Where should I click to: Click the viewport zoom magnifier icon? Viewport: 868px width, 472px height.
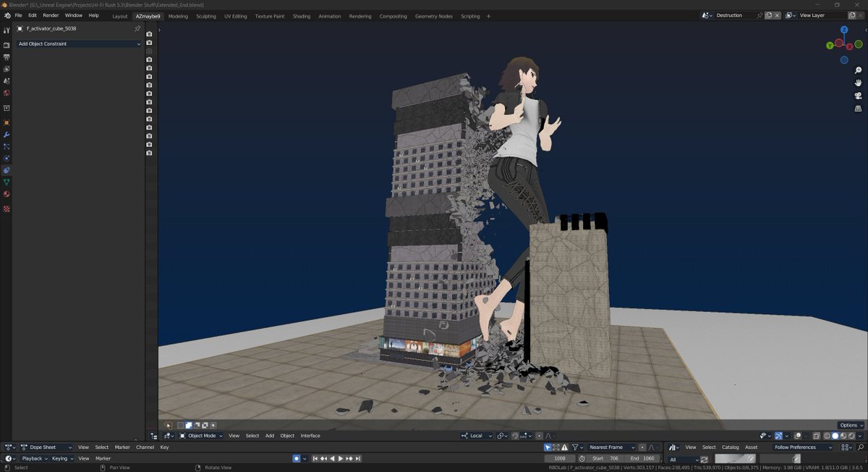coord(858,70)
